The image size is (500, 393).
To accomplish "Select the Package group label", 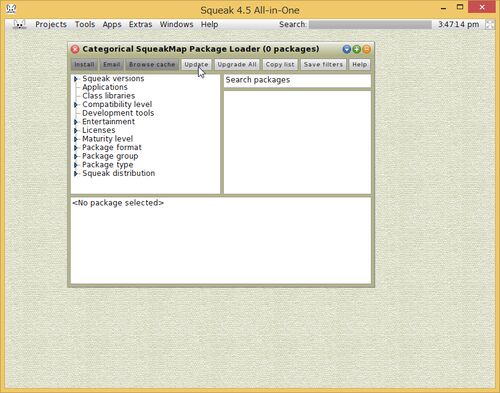I will tap(110, 156).
